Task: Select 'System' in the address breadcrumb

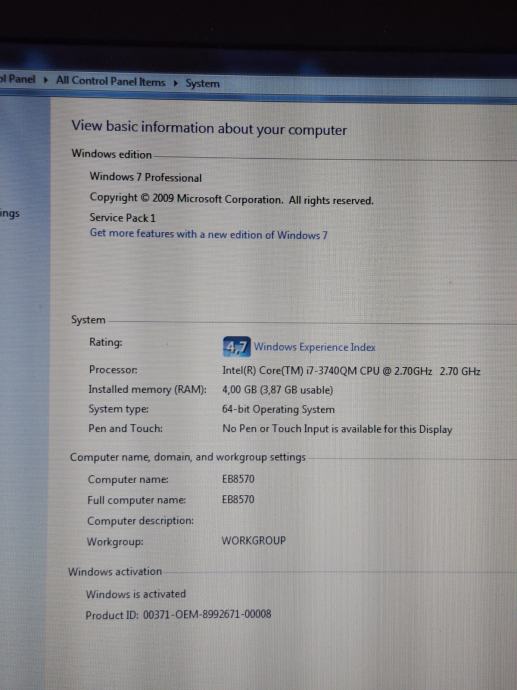Action: (202, 83)
